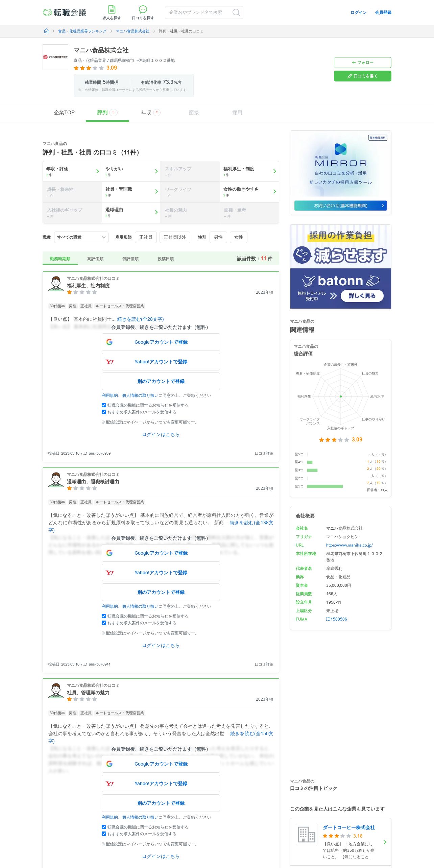Click the 総合評価 radar chart

341,396
